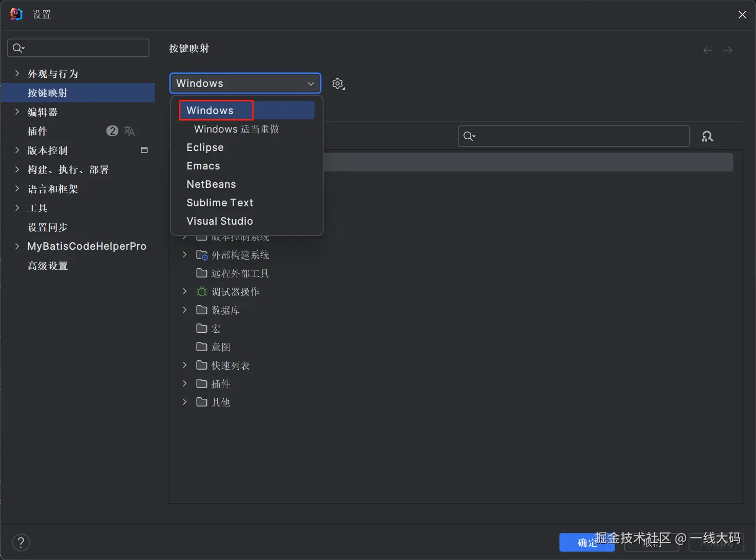Expand 构建、执行、部署 settings section

pos(17,169)
